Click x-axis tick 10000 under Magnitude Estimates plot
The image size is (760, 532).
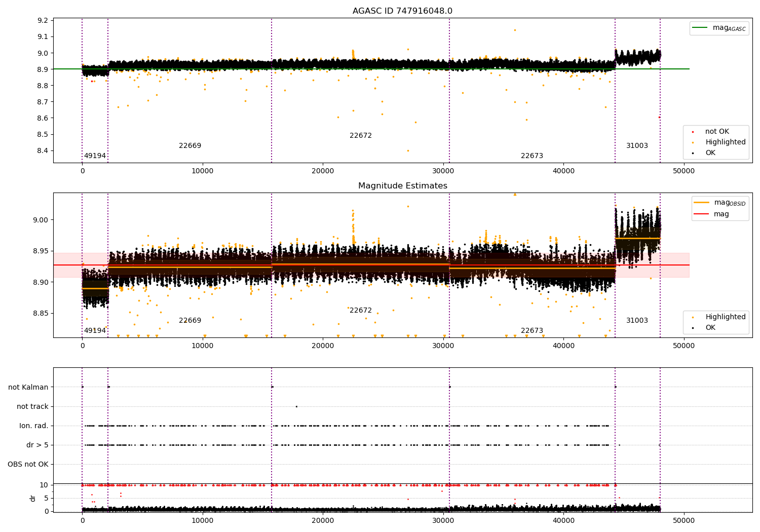click(x=203, y=346)
